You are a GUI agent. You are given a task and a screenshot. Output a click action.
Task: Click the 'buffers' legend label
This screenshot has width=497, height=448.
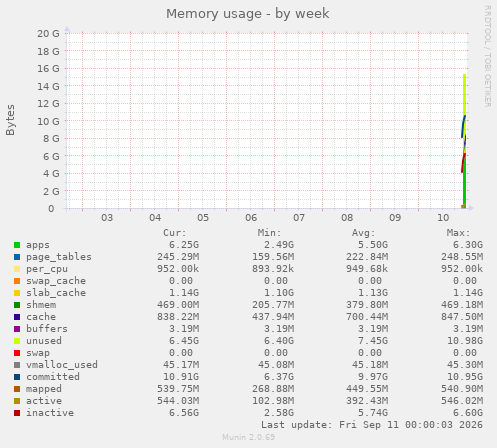47,329
